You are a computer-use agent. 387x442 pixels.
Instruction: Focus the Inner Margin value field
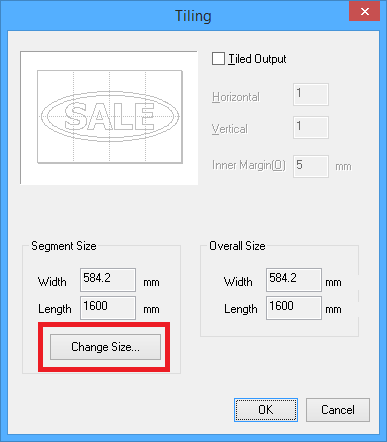click(x=311, y=166)
